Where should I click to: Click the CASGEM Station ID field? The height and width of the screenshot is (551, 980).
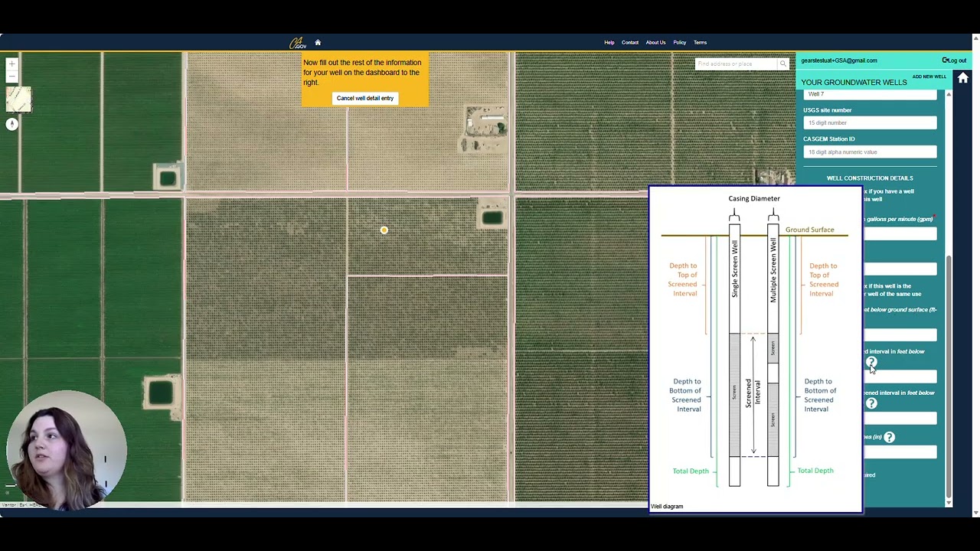pyautogui.click(x=870, y=152)
